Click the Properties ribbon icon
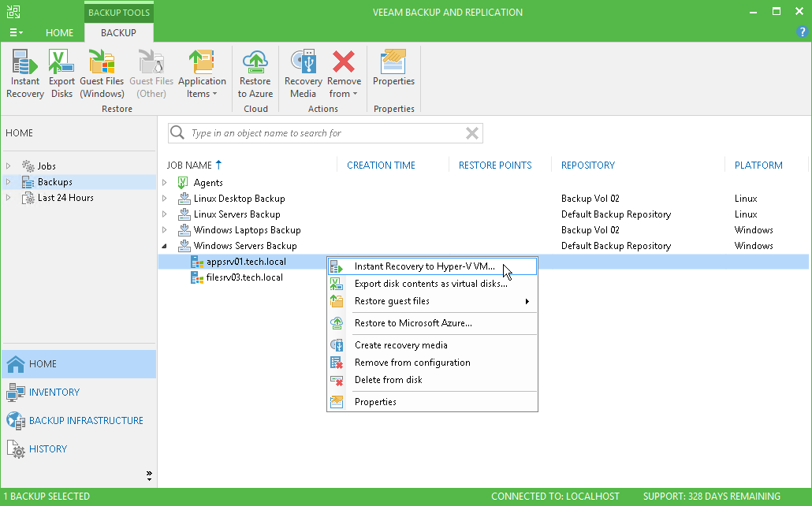Viewport: 812px width, 506px height. click(393, 67)
